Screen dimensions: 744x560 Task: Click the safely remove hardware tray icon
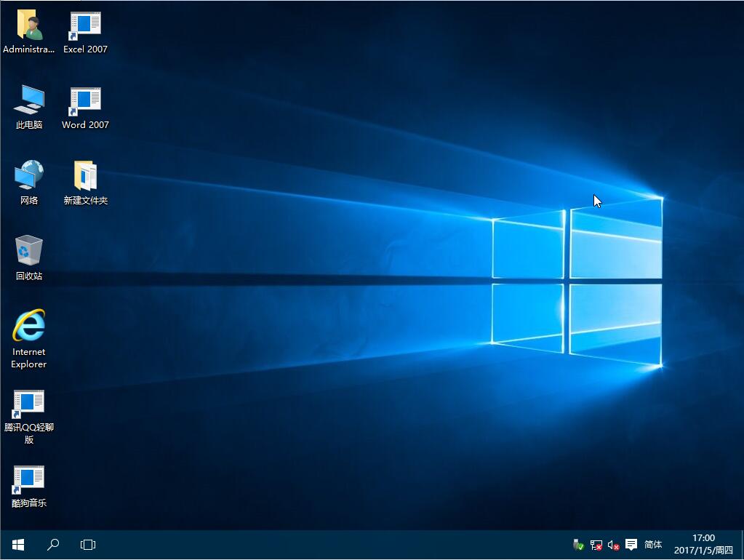coord(578,545)
